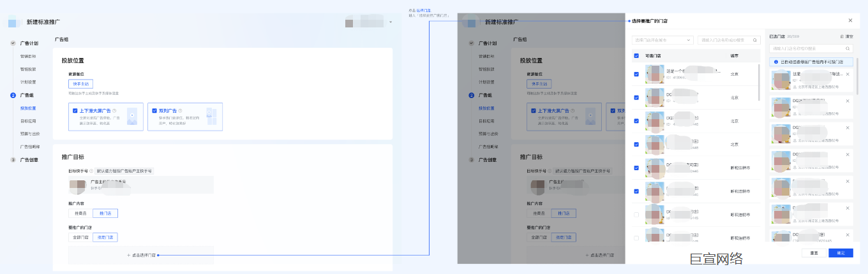
Task: Open the account dropdown arrow in left page header
Action: pyautogui.click(x=391, y=22)
